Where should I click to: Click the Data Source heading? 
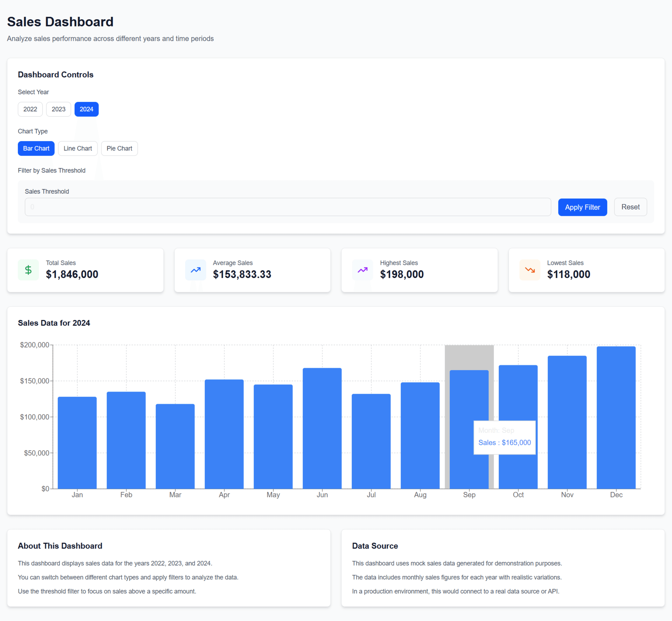point(375,546)
